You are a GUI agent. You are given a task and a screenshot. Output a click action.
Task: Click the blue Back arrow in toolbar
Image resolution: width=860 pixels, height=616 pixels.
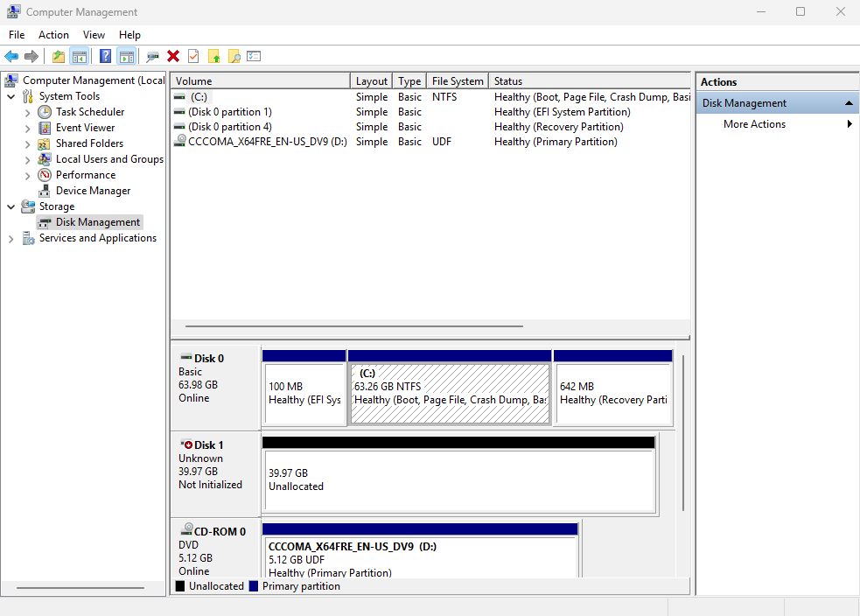pos(11,56)
